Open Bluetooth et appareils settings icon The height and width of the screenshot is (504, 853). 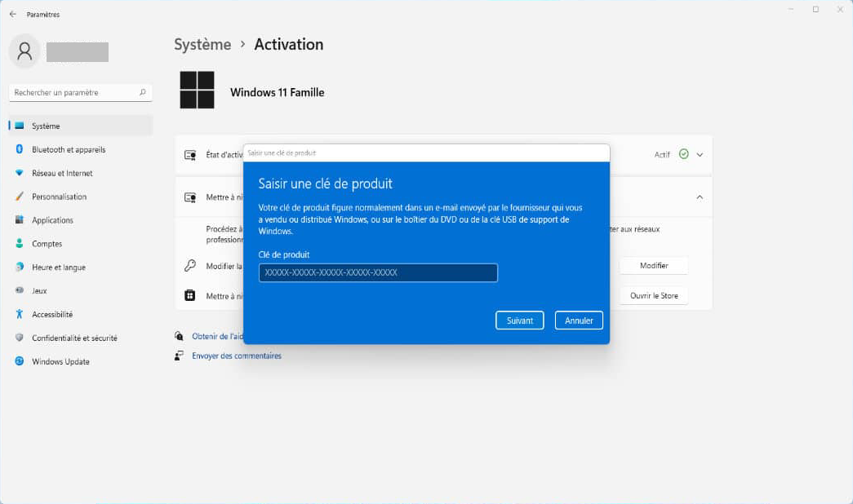[x=20, y=149]
